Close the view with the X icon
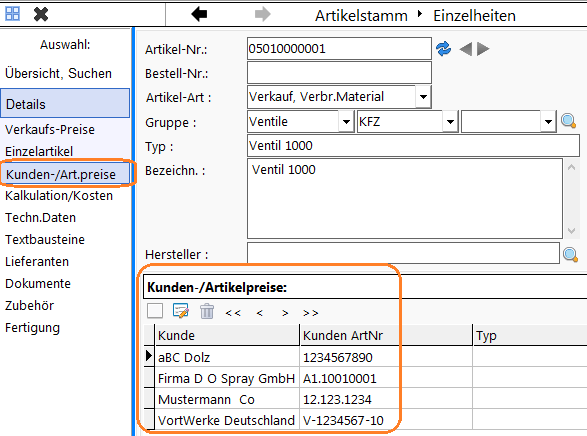Screen dimensions: 587x436 click(x=41, y=15)
